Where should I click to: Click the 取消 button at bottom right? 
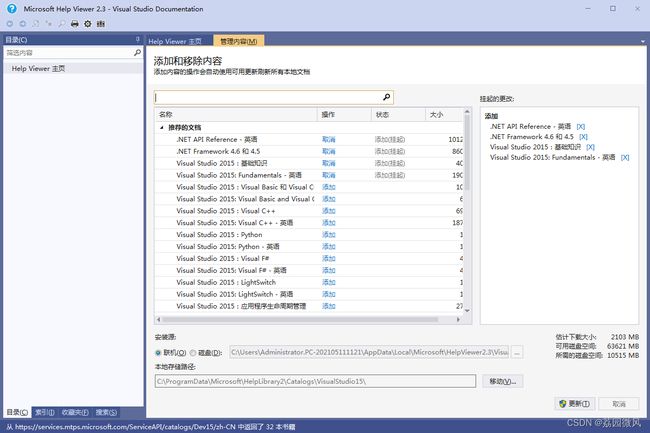point(619,404)
